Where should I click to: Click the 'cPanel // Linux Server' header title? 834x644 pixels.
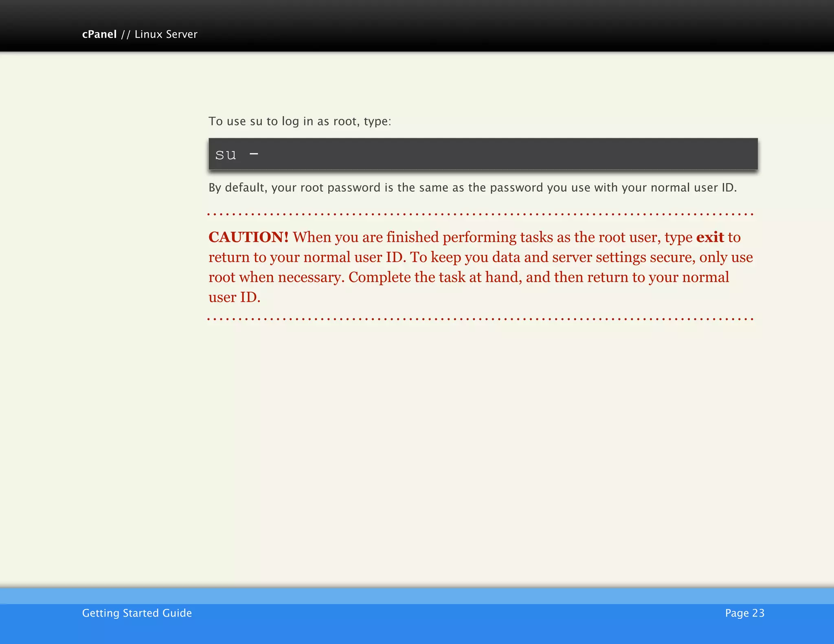(140, 34)
